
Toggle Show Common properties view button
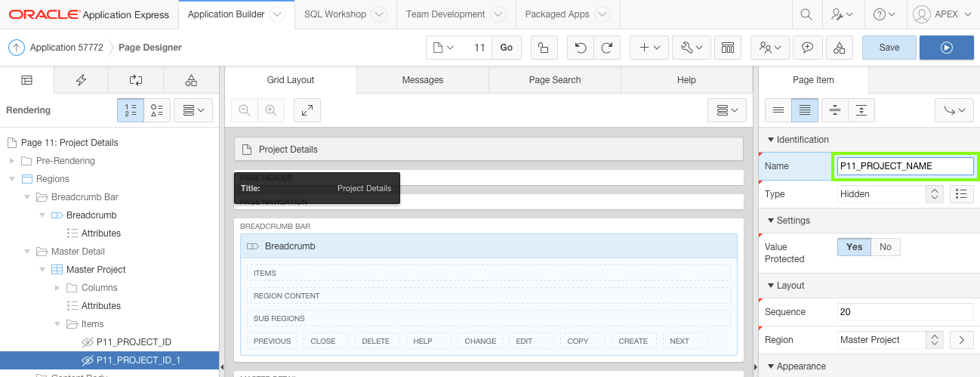coord(778,110)
